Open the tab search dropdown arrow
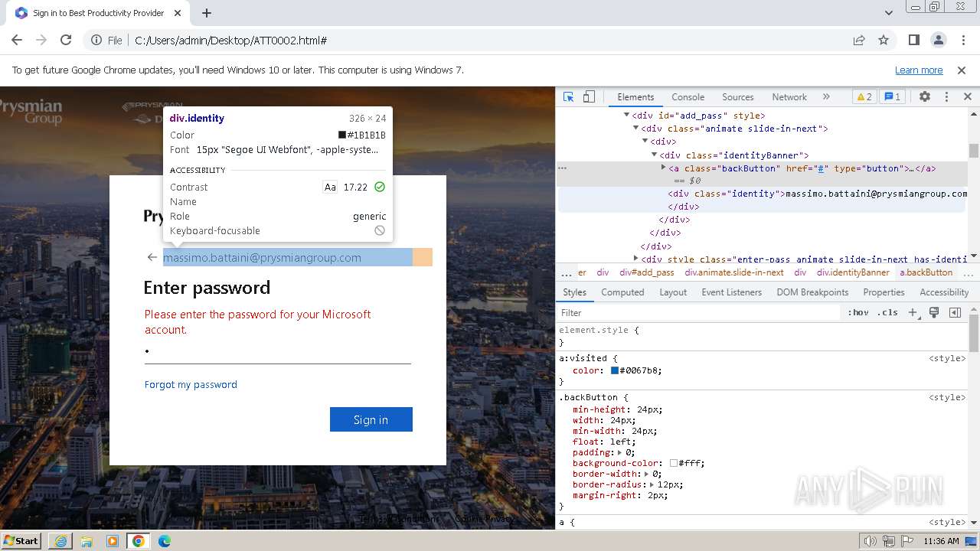 [x=889, y=13]
